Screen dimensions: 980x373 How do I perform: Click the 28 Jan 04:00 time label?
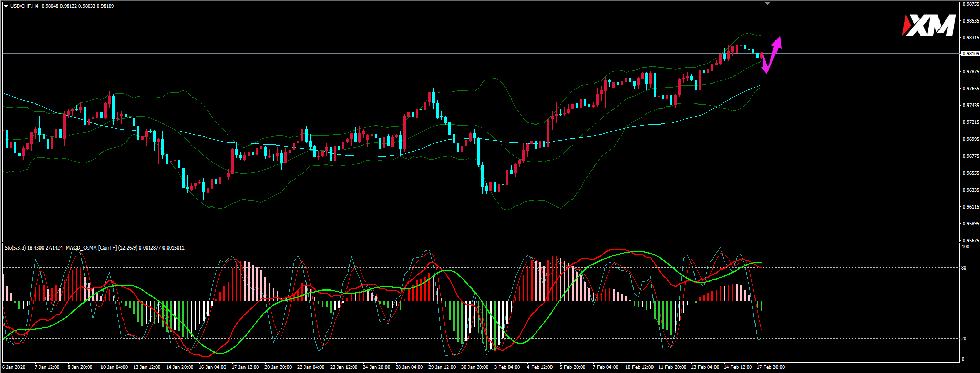409,367
